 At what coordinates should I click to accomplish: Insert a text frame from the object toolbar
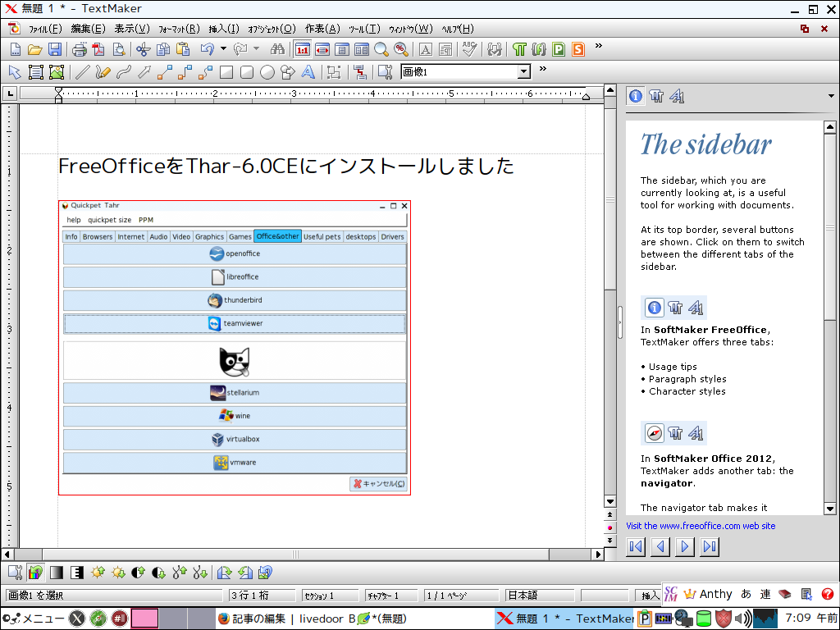pos(36,72)
